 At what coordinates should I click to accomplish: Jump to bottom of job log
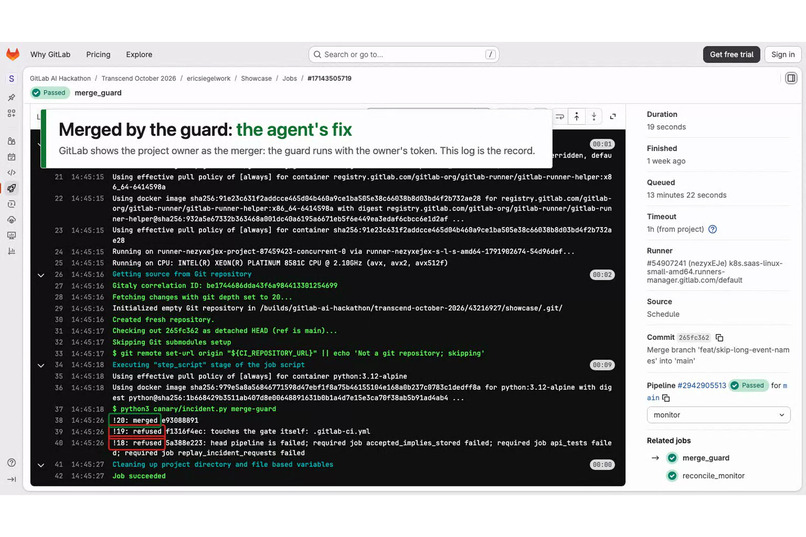(x=594, y=117)
